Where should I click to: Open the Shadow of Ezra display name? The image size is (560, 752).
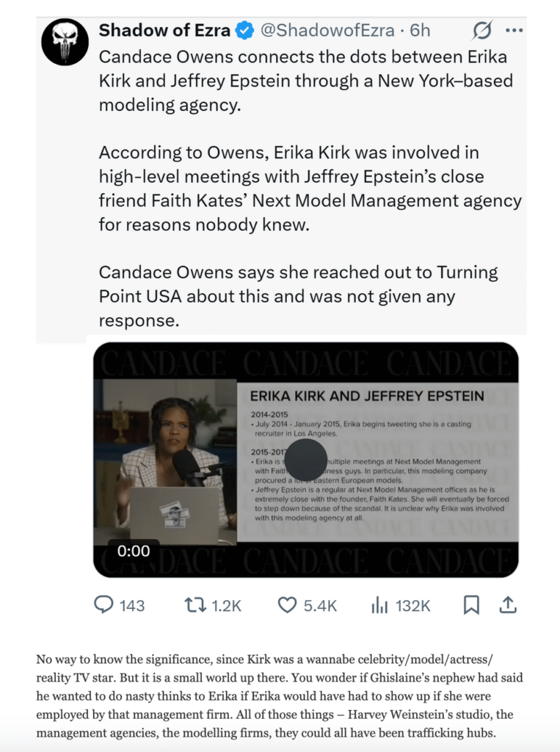coord(164,31)
